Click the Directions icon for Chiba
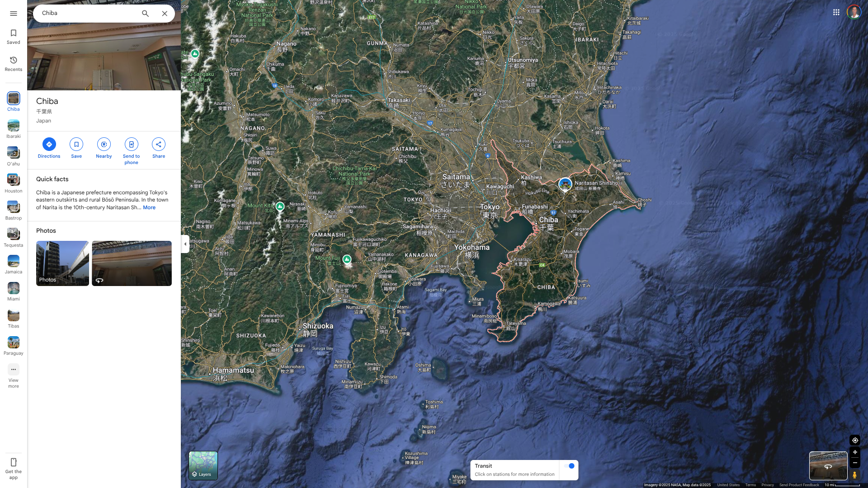868x488 pixels. (x=49, y=145)
